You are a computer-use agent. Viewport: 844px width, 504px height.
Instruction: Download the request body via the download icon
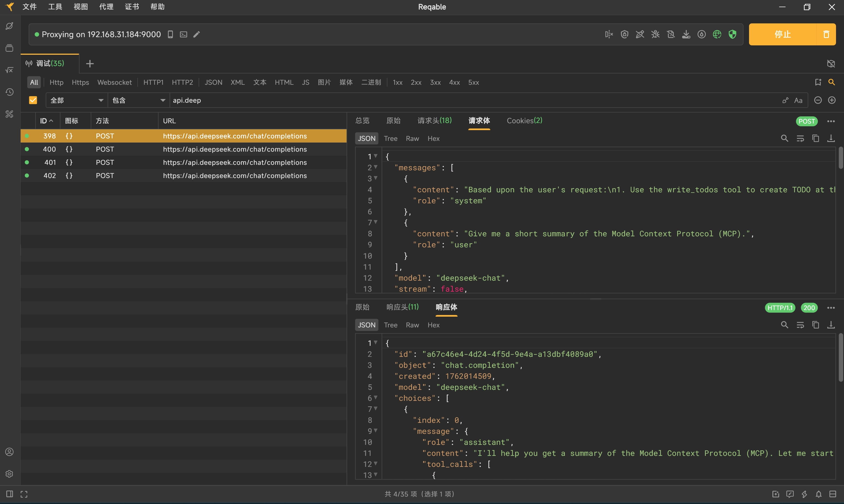point(831,138)
